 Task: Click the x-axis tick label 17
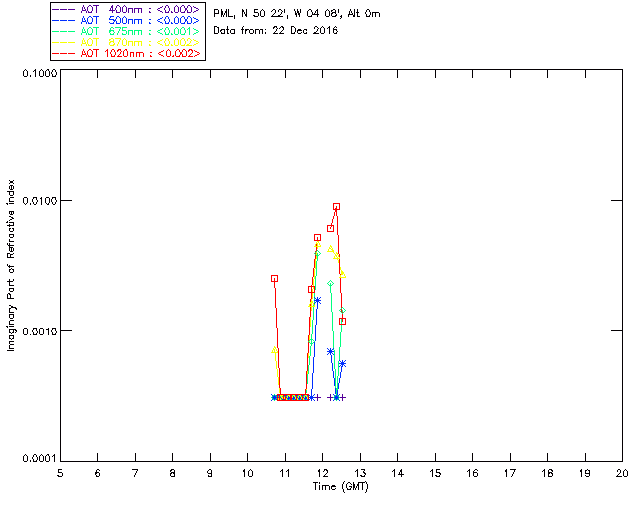[510, 473]
